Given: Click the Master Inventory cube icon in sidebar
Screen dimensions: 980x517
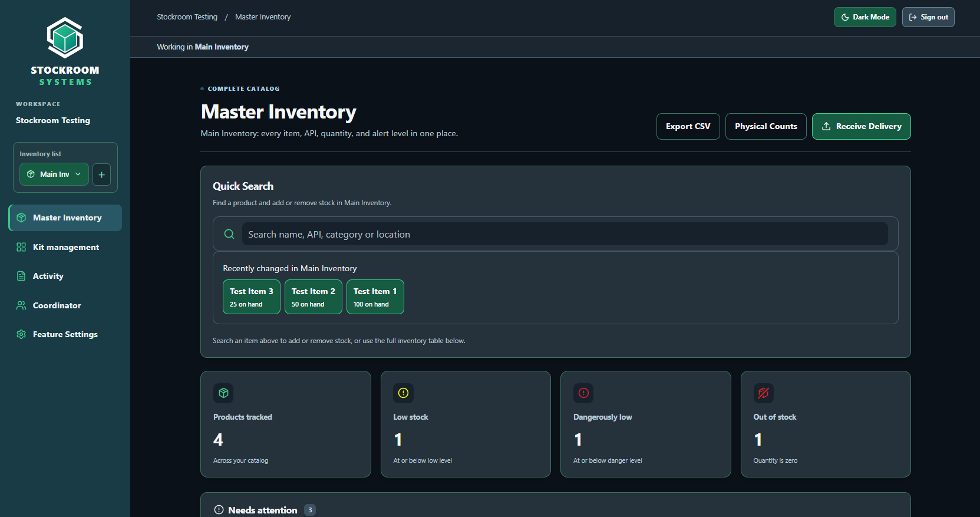Looking at the screenshot, I should [x=21, y=218].
